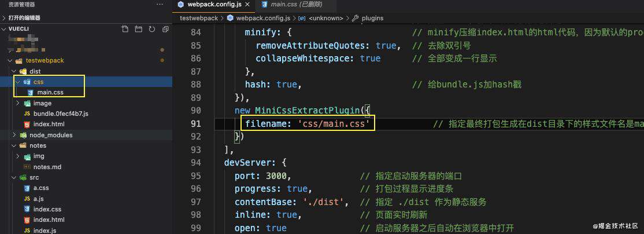Click the JS icon of index.js
Screen dimensions: 644x234
coord(27,231)
